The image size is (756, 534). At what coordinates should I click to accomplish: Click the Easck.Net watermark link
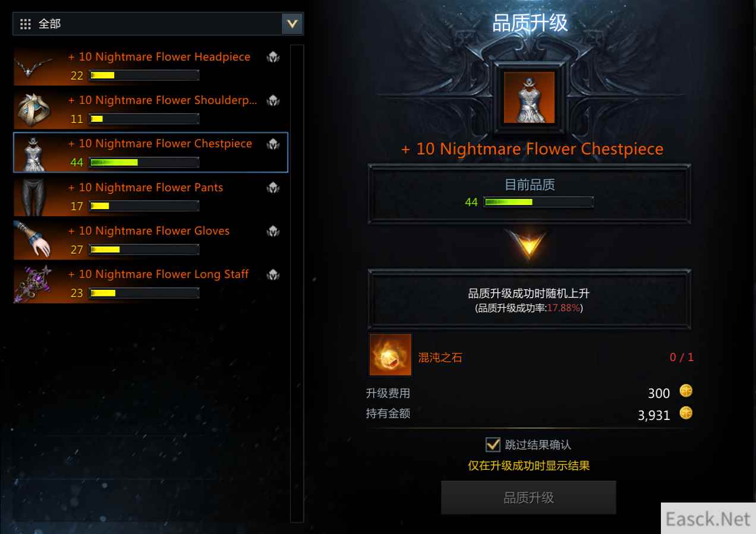pyautogui.click(x=708, y=519)
